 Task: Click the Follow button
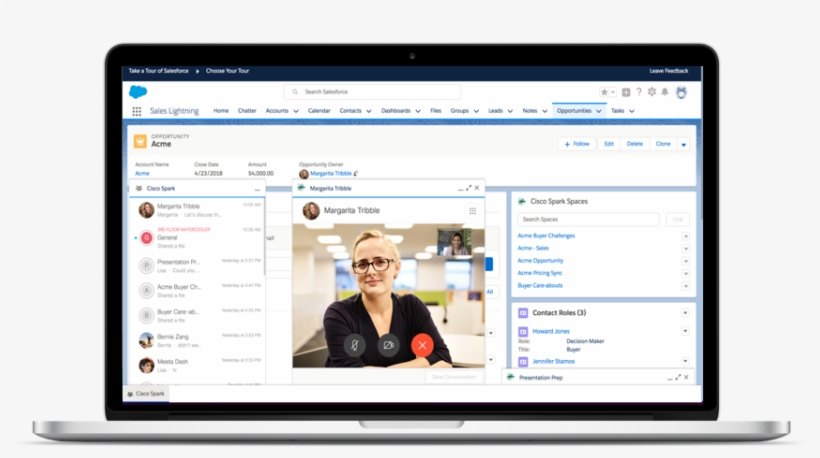(x=577, y=144)
